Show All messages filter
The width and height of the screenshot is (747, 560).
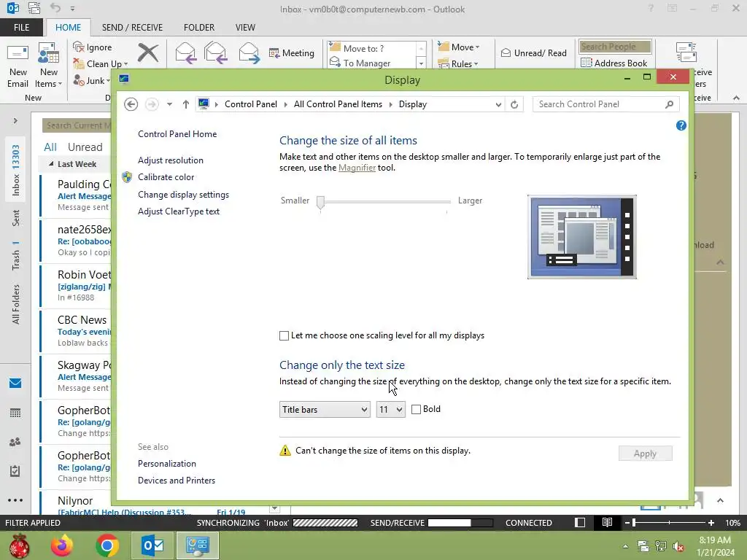50,147
